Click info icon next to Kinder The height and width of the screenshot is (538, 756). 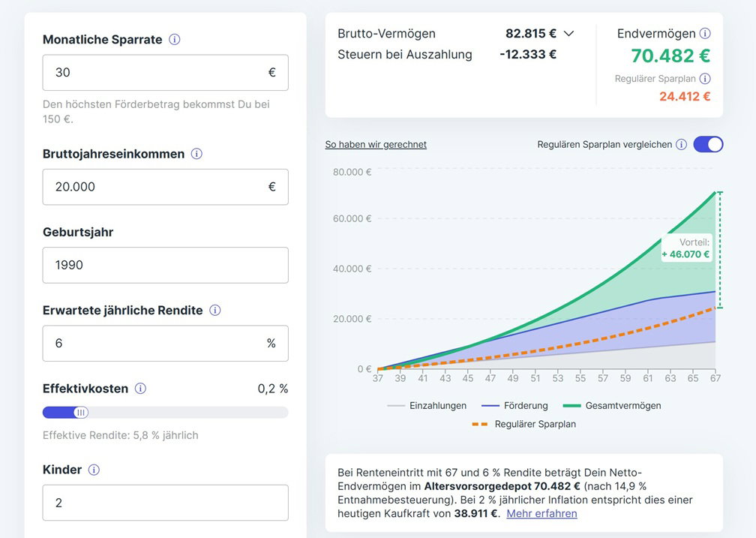click(x=94, y=470)
